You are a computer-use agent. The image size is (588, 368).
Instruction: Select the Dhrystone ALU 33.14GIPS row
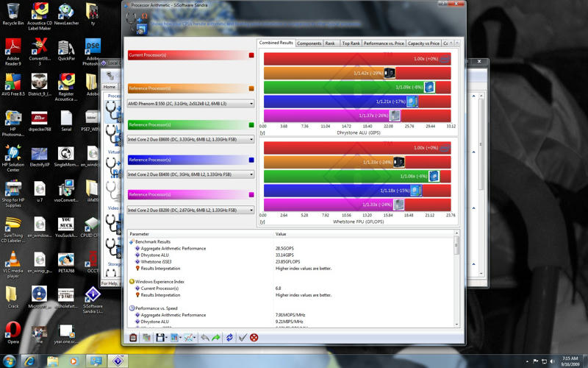pos(290,255)
